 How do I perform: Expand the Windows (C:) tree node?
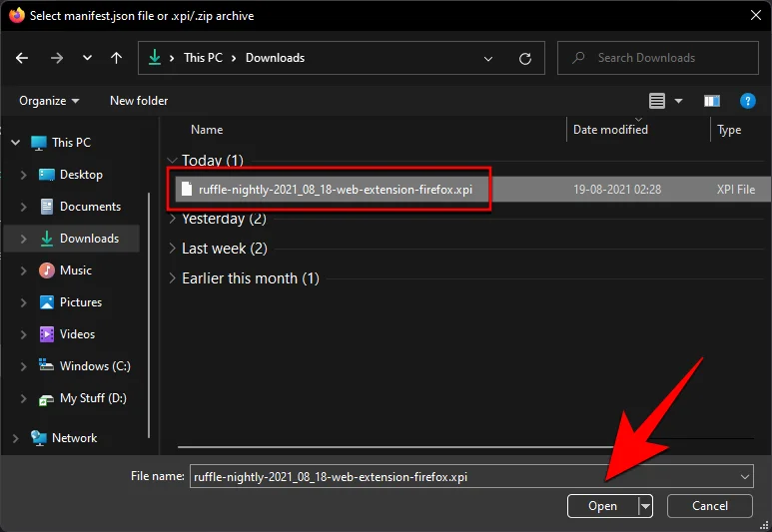pos(23,366)
